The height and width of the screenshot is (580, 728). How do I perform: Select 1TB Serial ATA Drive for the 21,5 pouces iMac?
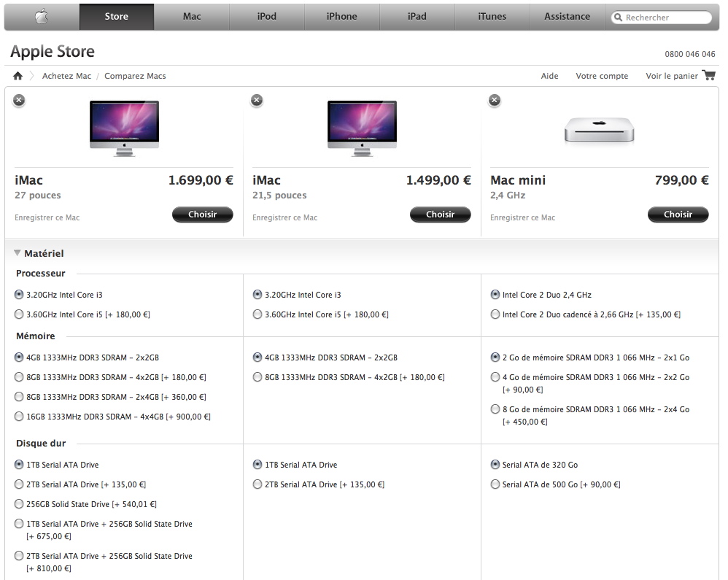tap(257, 465)
